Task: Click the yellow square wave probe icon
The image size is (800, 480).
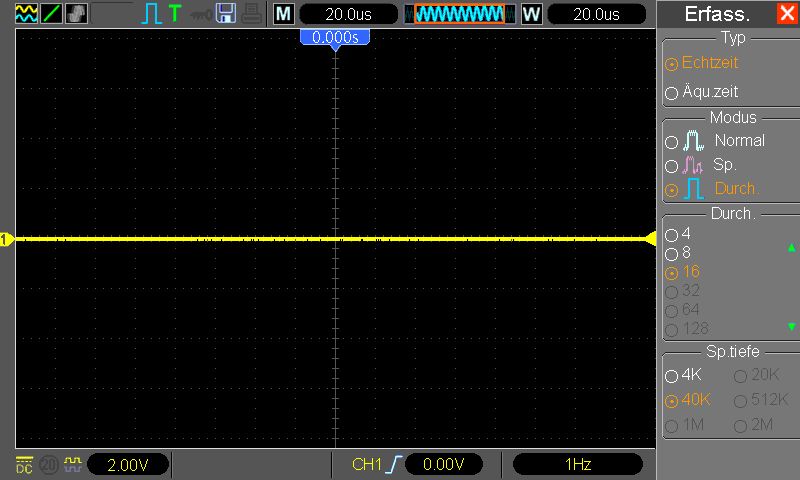Action: pyautogui.click(x=73, y=464)
